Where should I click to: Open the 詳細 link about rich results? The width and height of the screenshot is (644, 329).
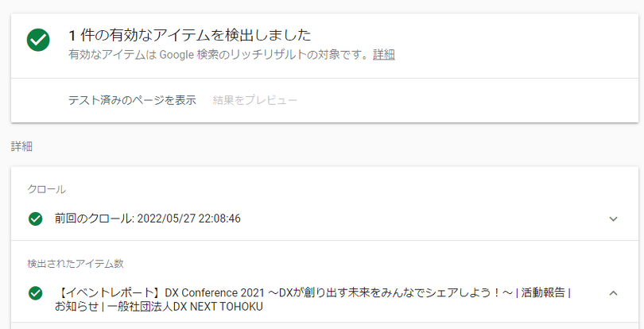(384, 55)
